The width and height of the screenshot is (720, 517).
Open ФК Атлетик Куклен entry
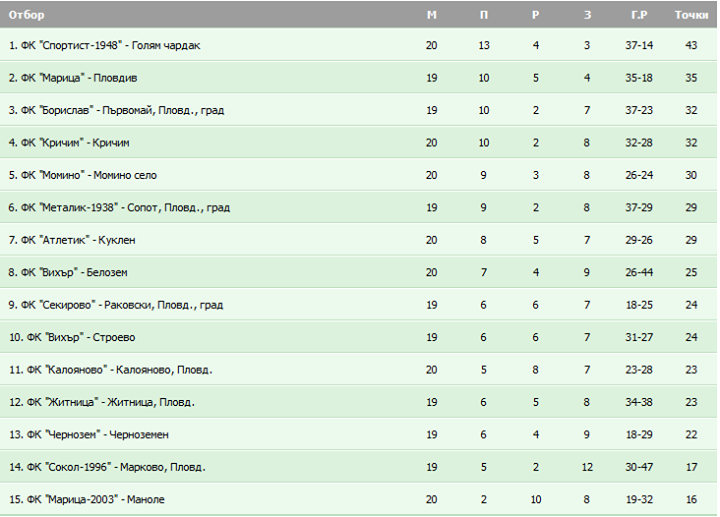tap(72, 240)
